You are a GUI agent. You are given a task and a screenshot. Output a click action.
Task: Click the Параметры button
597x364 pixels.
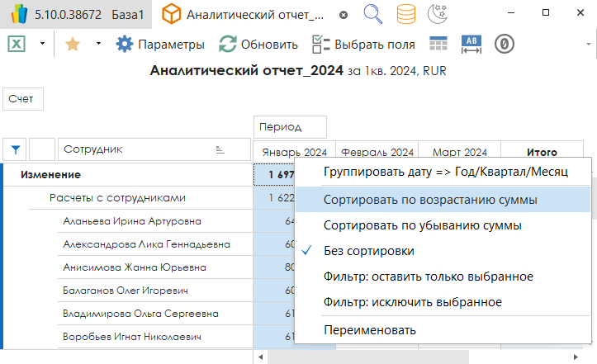pyautogui.click(x=160, y=45)
